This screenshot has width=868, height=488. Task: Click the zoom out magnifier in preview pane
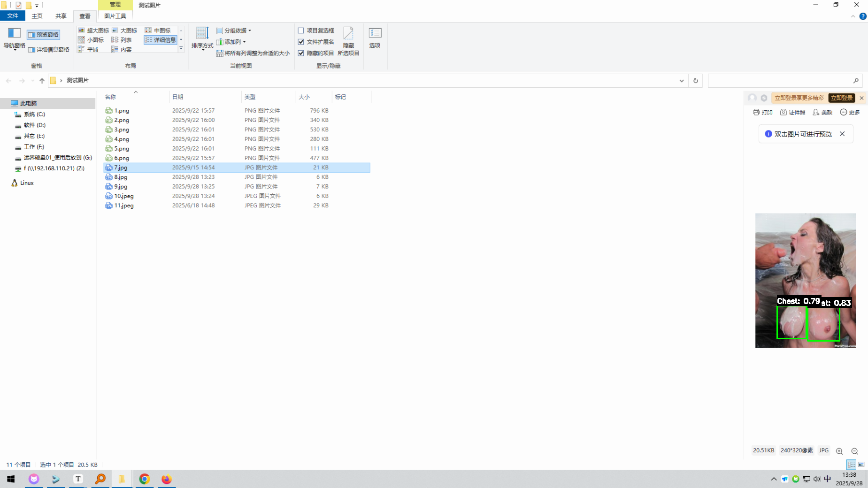(854, 451)
